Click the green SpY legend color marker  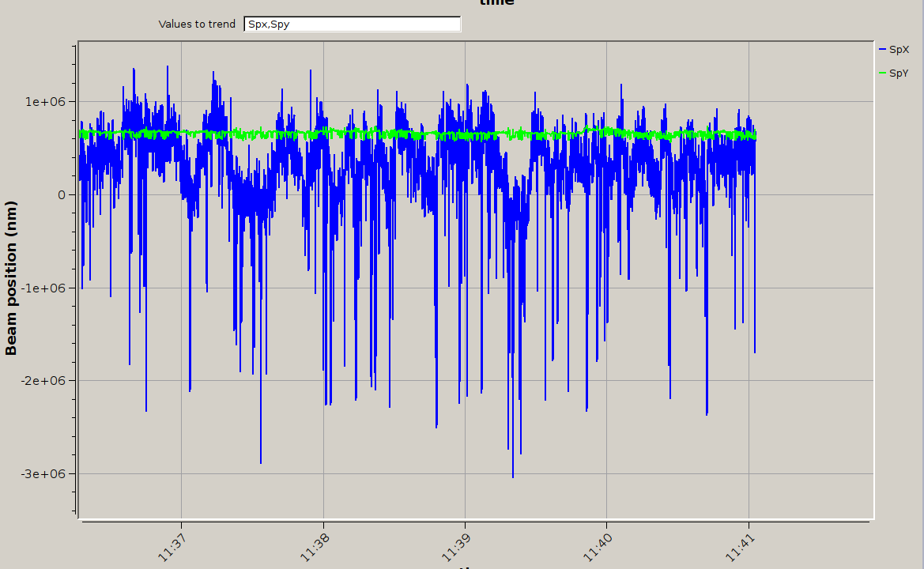(883, 73)
